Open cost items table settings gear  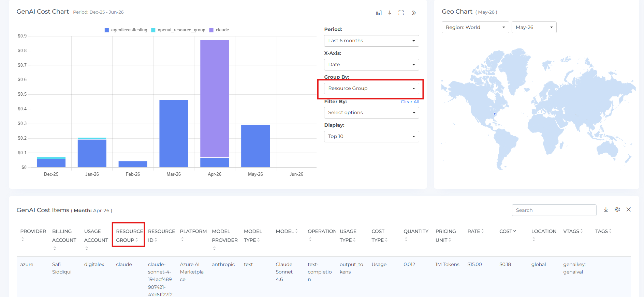coord(617,209)
